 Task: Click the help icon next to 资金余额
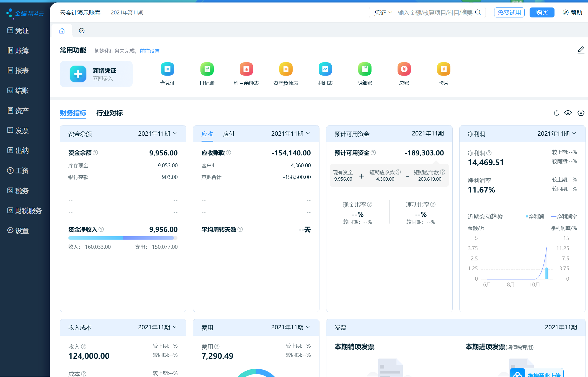[x=95, y=153]
